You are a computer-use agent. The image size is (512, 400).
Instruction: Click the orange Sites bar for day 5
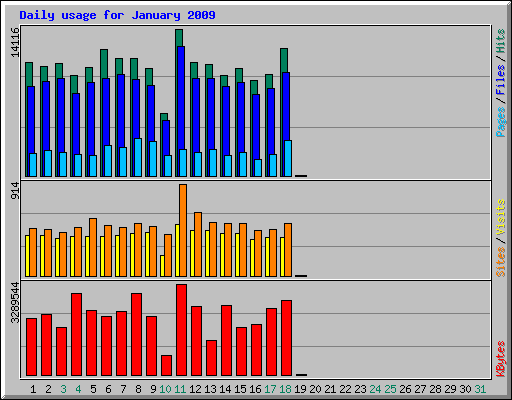tap(93, 247)
